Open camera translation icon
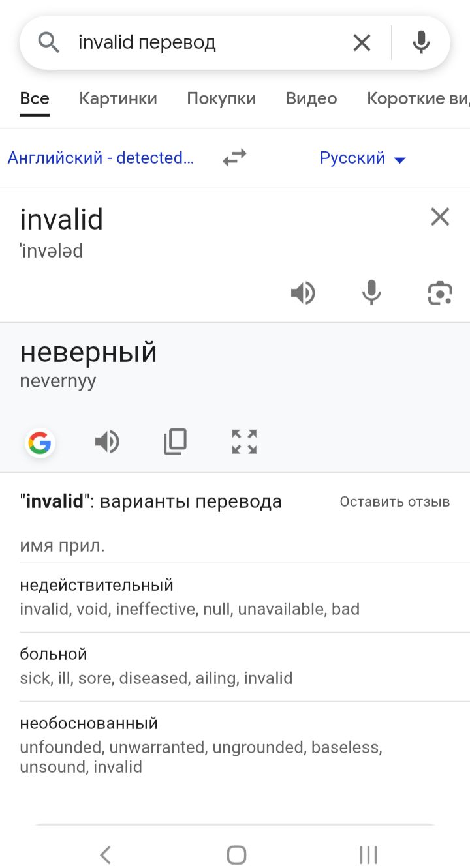 [x=440, y=293]
